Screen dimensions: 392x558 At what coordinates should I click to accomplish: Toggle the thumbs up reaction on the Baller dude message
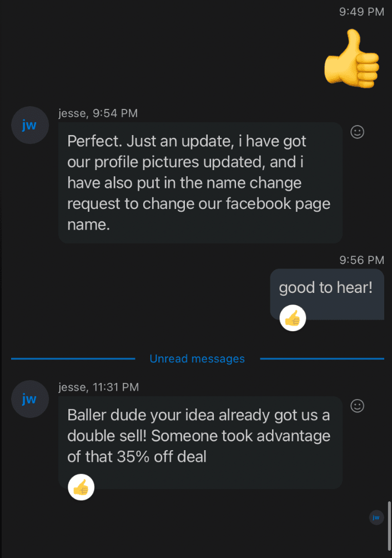tap(81, 487)
